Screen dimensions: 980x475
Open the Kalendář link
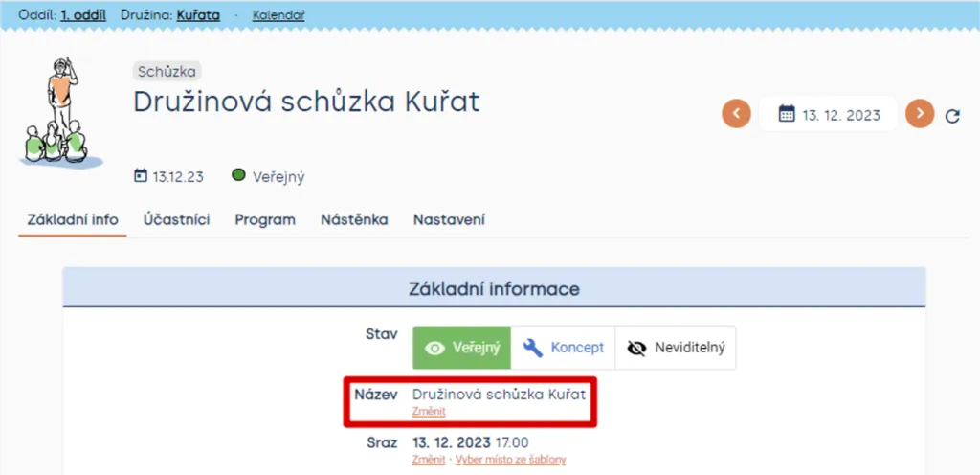(x=278, y=15)
